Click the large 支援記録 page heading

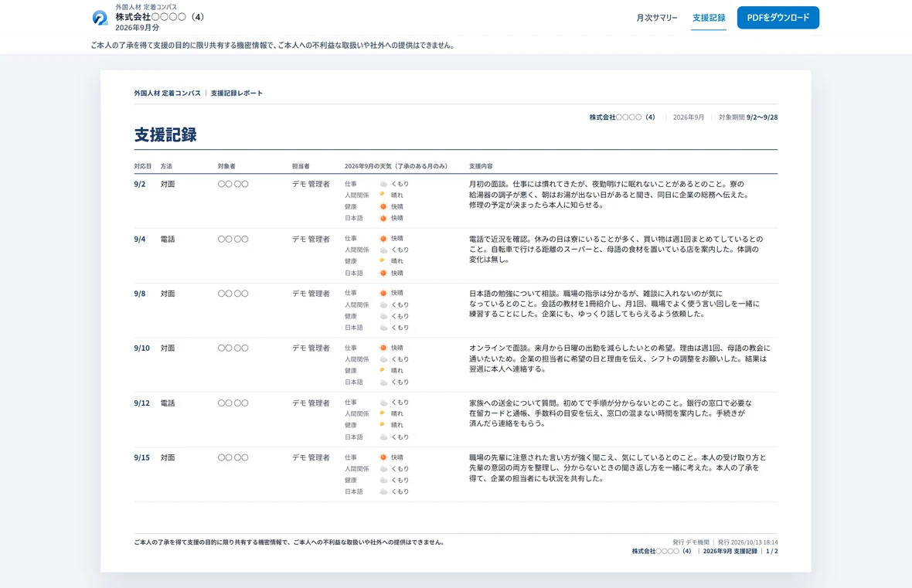click(x=165, y=135)
